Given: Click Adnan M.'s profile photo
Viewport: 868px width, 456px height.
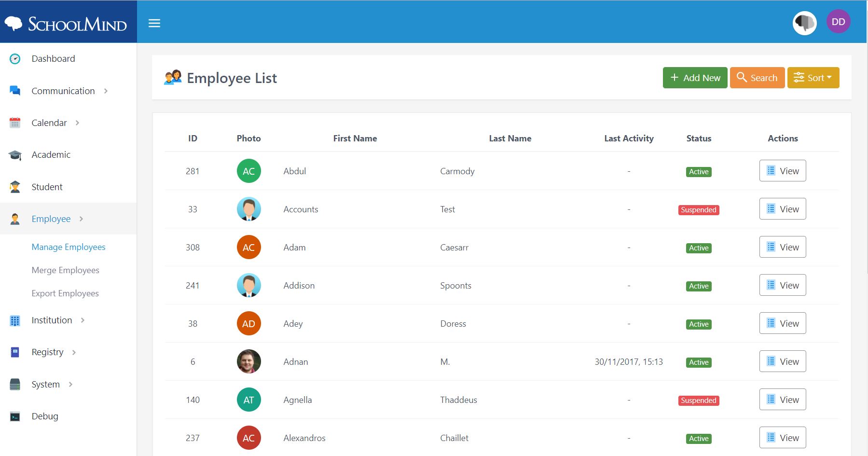Looking at the screenshot, I should tap(249, 361).
